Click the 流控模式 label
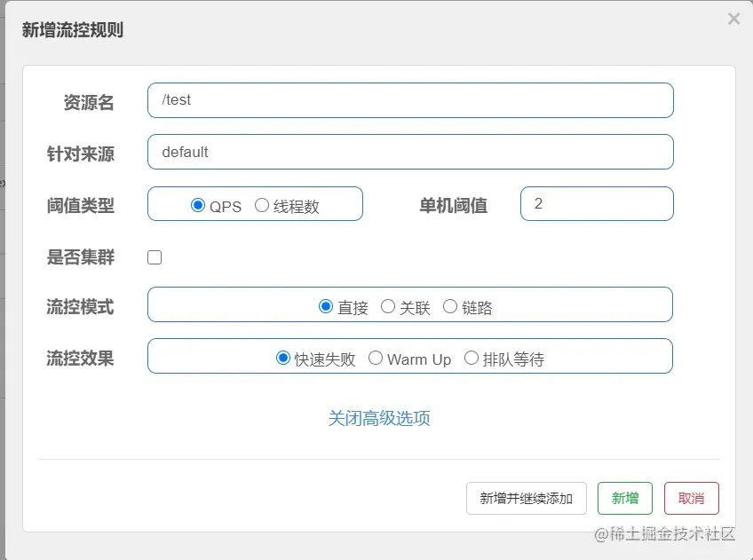This screenshot has height=560, width=753. (80, 307)
